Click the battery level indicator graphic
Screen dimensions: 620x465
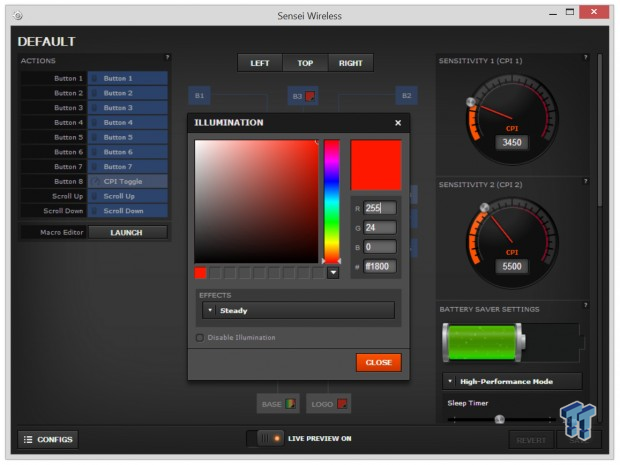click(x=483, y=342)
